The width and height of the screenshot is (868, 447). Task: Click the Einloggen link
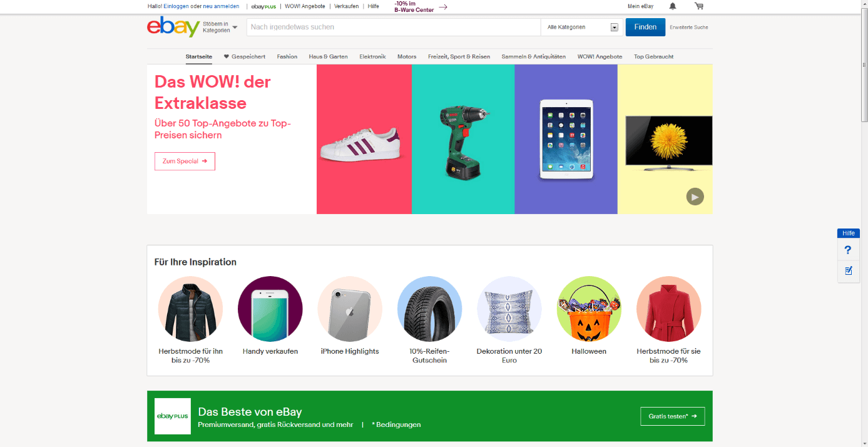176,6
